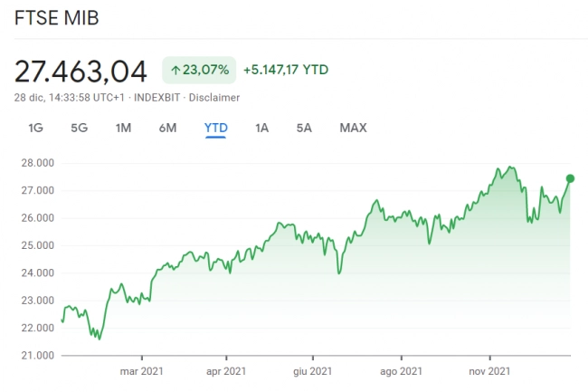
Task: Select the YTD tab
Action: point(215,128)
